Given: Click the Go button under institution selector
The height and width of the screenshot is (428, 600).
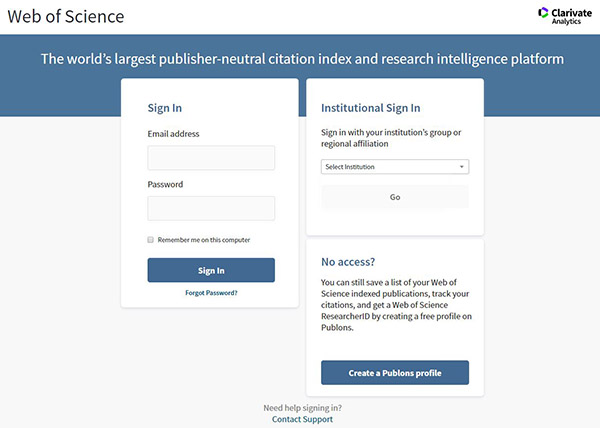Looking at the screenshot, I should (x=395, y=197).
